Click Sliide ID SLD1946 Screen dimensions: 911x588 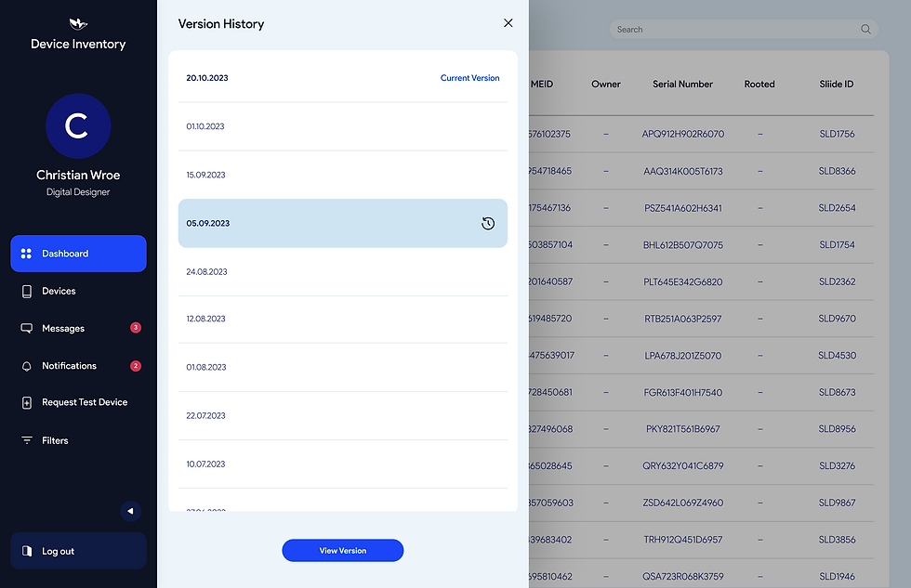point(837,577)
